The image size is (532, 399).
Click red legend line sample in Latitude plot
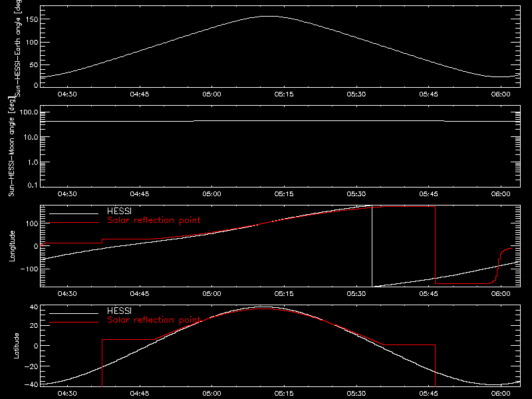[x=74, y=323]
